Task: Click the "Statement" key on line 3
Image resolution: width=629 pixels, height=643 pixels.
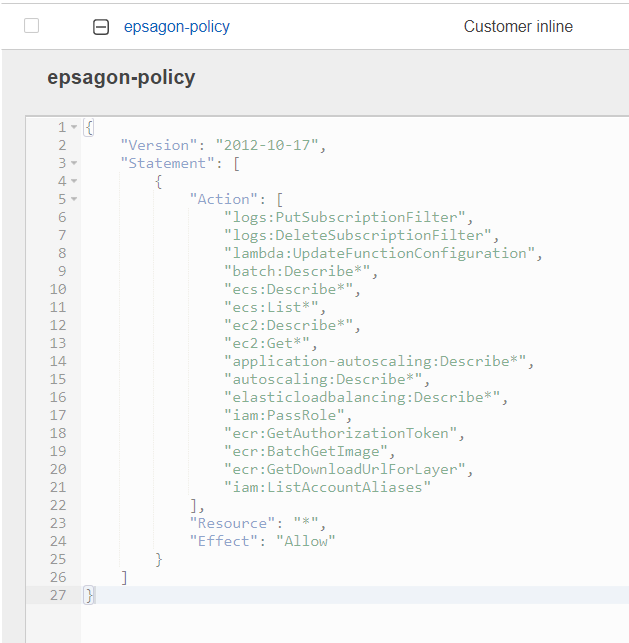Action: [167, 164]
